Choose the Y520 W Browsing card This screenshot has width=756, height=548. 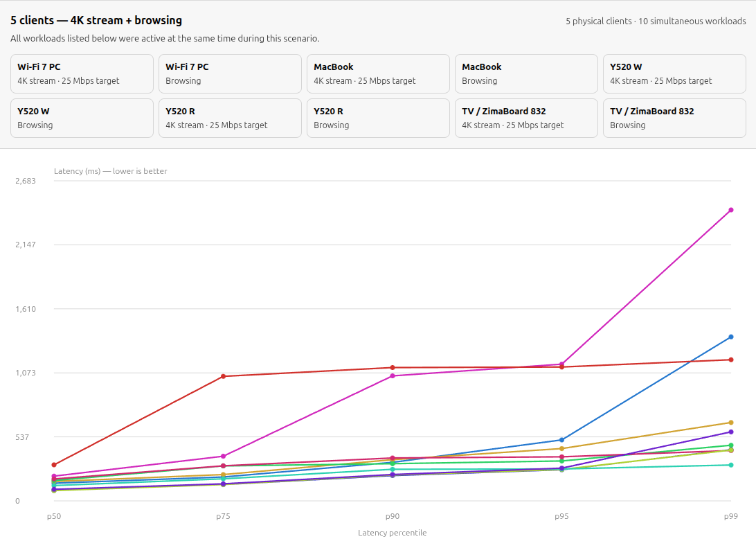tap(82, 118)
